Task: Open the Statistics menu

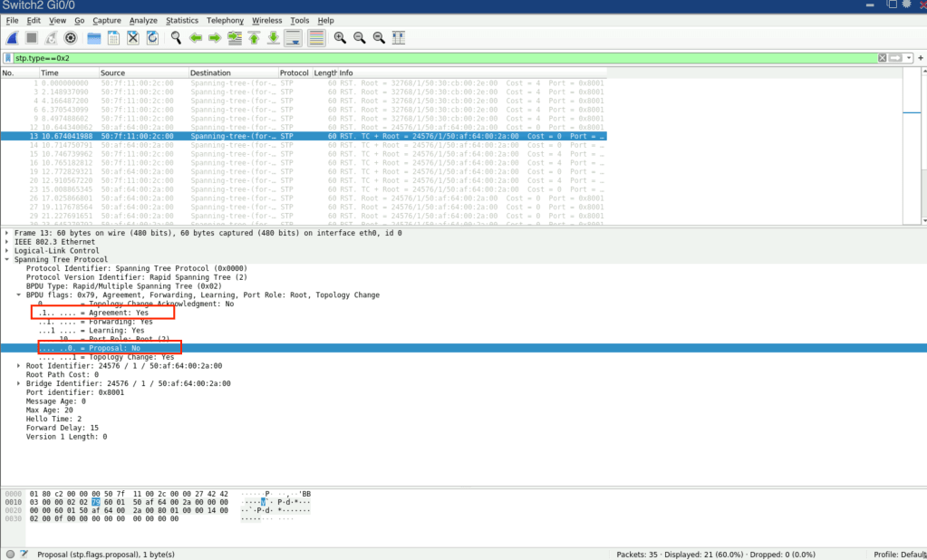Action: 181,20
